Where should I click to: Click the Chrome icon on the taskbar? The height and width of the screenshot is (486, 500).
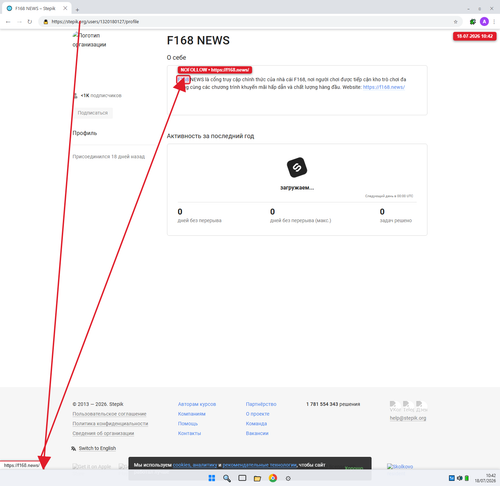tap(273, 478)
